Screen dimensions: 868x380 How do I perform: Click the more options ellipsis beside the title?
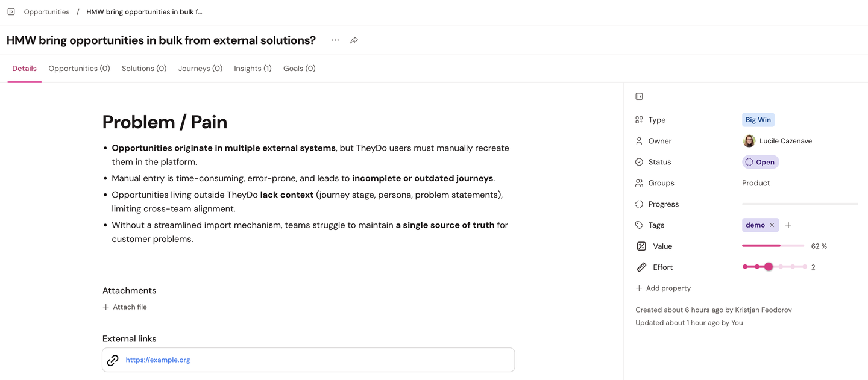[x=335, y=40]
